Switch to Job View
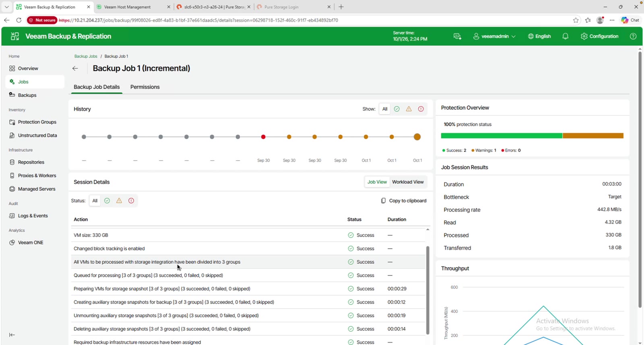 point(377,182)
